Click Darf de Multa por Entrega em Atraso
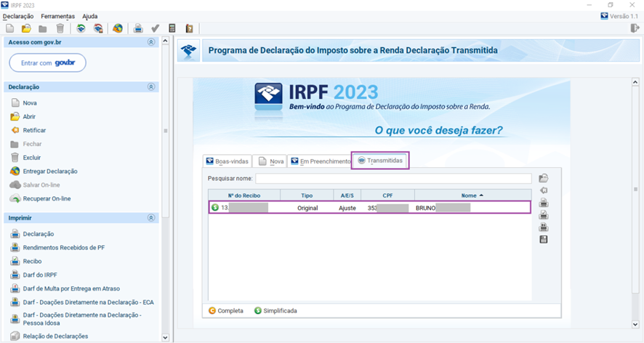The width and height of the screenshot is (644, 343). (x=71, y=288)
